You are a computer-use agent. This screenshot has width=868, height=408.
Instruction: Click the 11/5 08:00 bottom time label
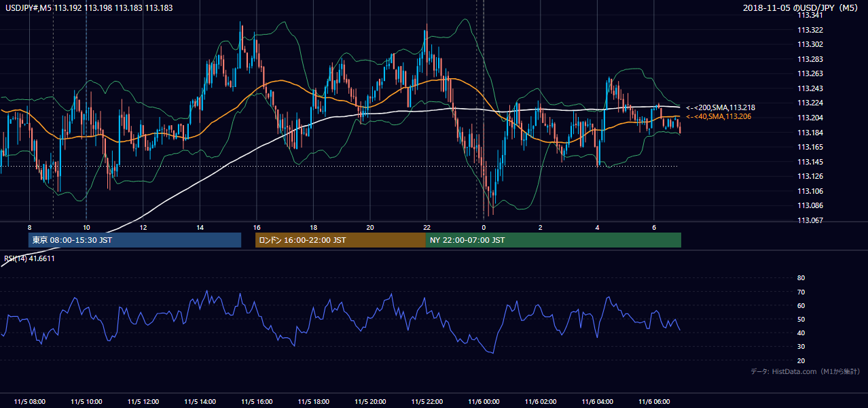(x=29, y=402)
